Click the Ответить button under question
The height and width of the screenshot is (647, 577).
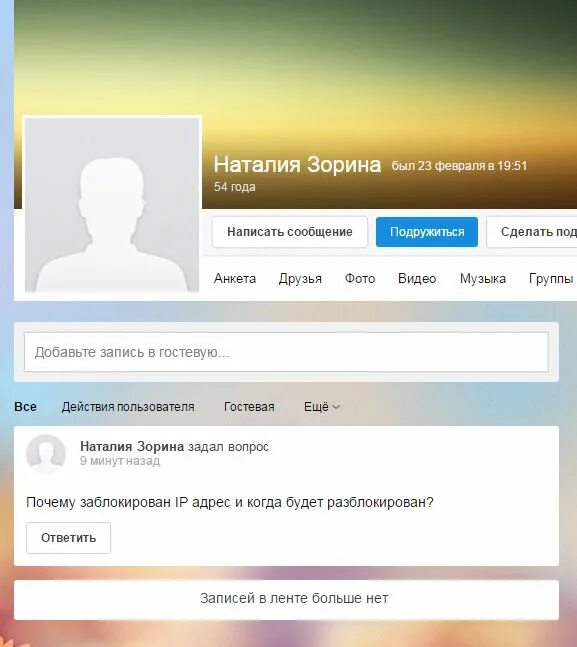tap(69, 538)
